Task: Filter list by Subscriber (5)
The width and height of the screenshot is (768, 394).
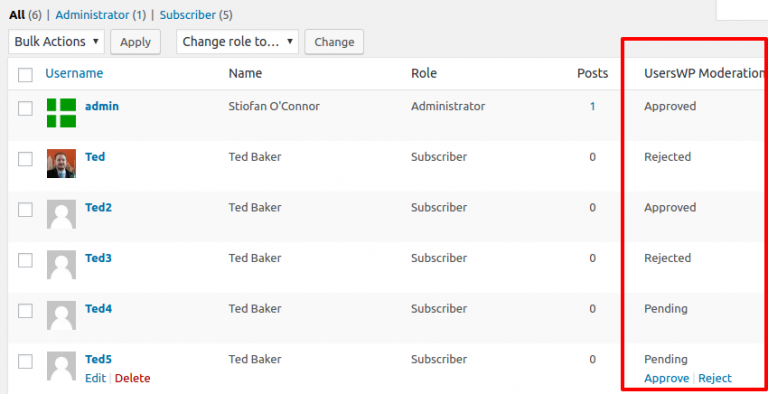Action: point(196,15)
